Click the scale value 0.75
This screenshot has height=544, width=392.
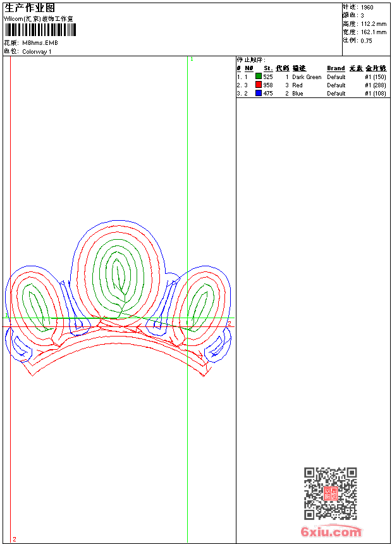pos(366,41)
